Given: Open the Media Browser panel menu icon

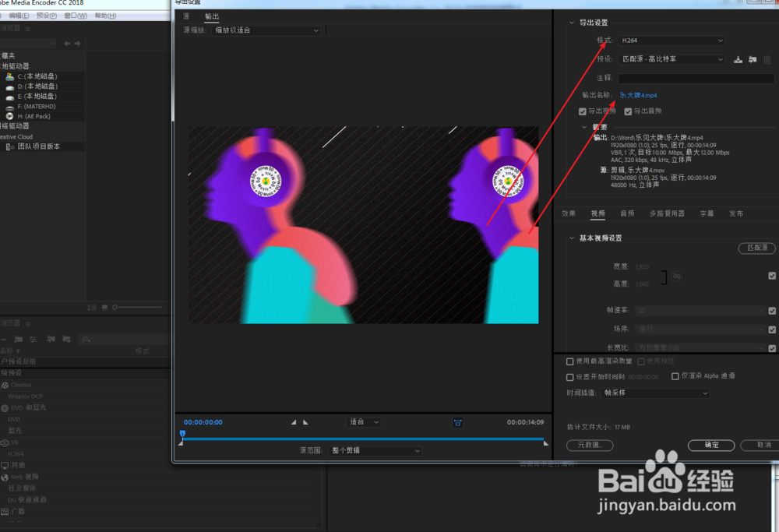Looking at the screenshot, I should pyautogui.click(x=28, y=30).
